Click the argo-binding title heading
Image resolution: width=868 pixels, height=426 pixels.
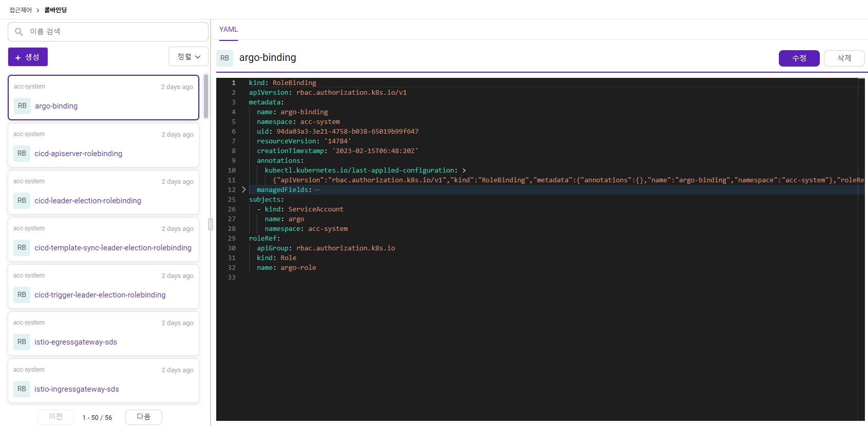pos(267,57)
